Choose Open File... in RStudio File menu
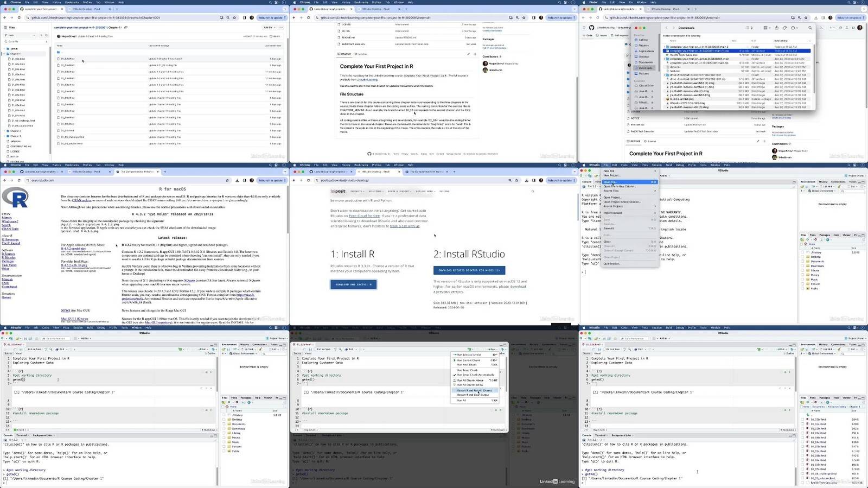868x488 pixels. pos(630,182)
